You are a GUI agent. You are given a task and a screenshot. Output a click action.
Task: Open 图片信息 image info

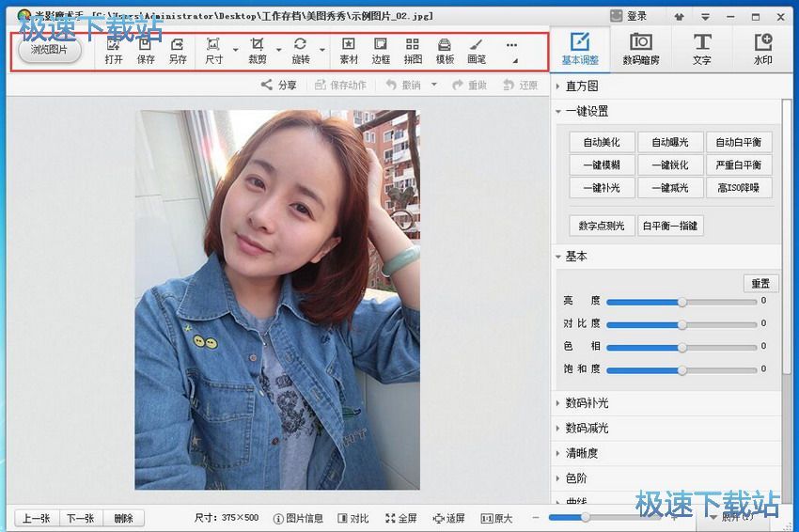299,518
